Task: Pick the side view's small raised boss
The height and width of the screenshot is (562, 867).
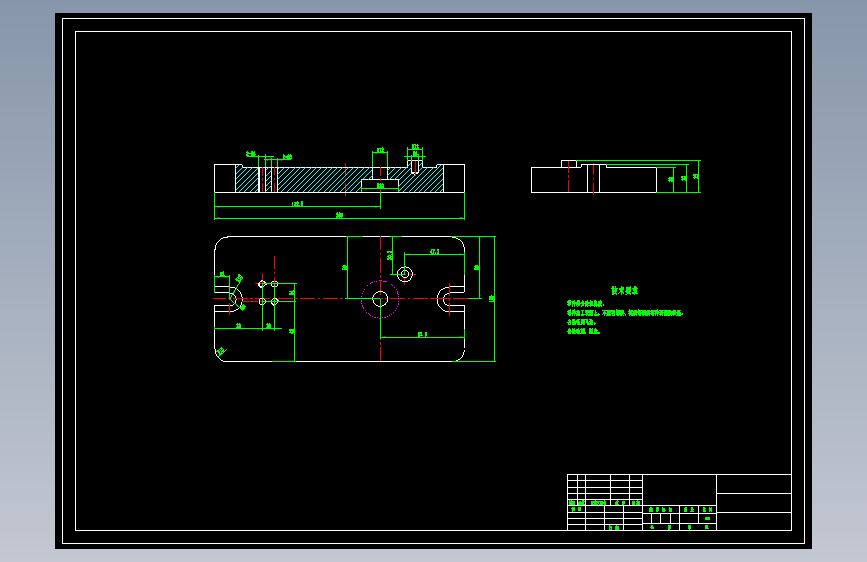Action: [569, 164]
